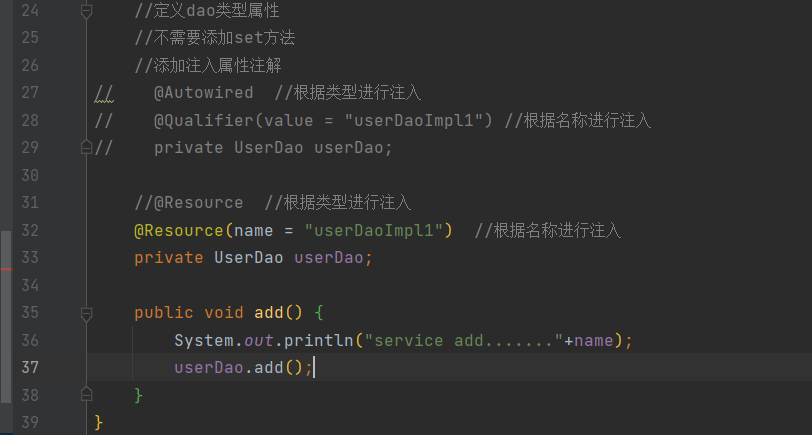812x435 pixels.
Task: Click the userDao variable on line 37
Action: [x=209, y=368]
